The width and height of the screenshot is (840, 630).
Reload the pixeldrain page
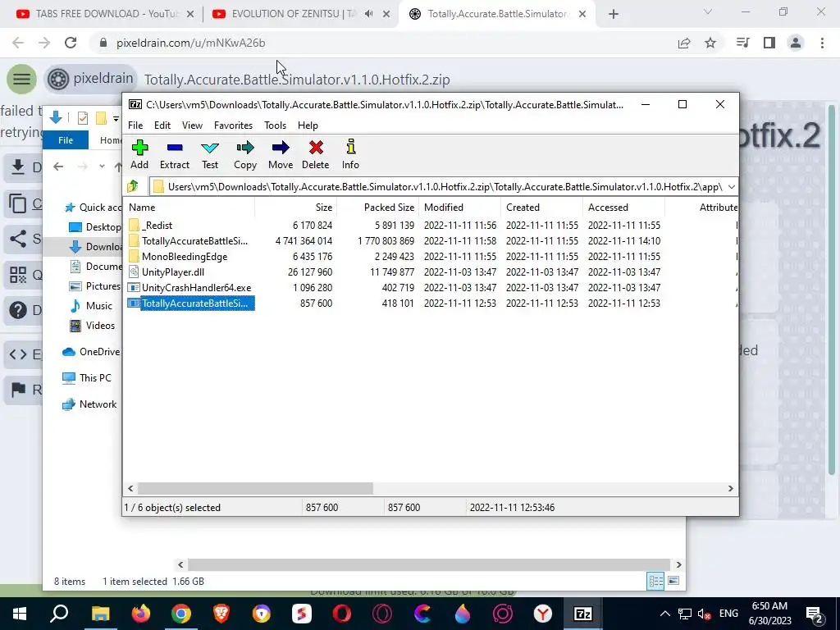71,43
